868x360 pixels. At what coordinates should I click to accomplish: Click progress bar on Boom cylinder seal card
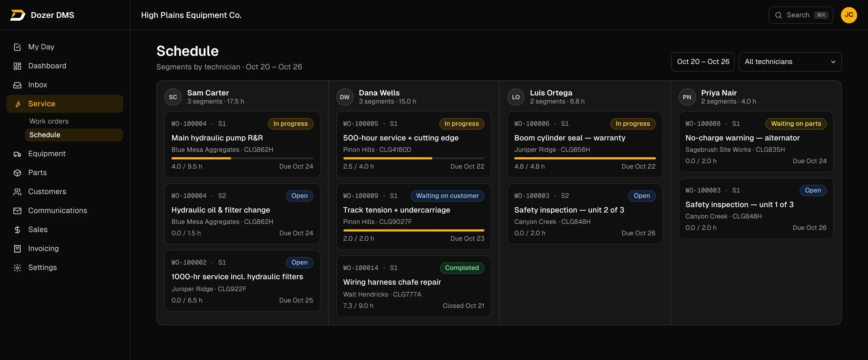[585, 158]
